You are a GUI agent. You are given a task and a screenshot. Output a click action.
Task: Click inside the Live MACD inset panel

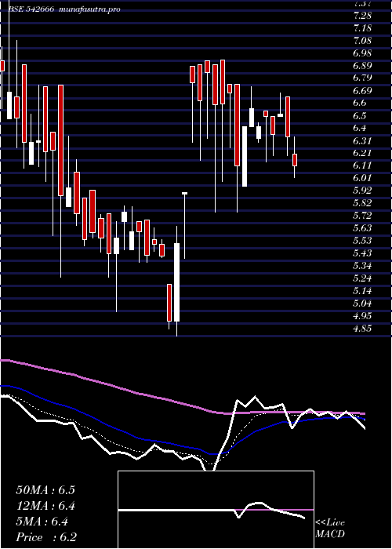click(216, 510)
